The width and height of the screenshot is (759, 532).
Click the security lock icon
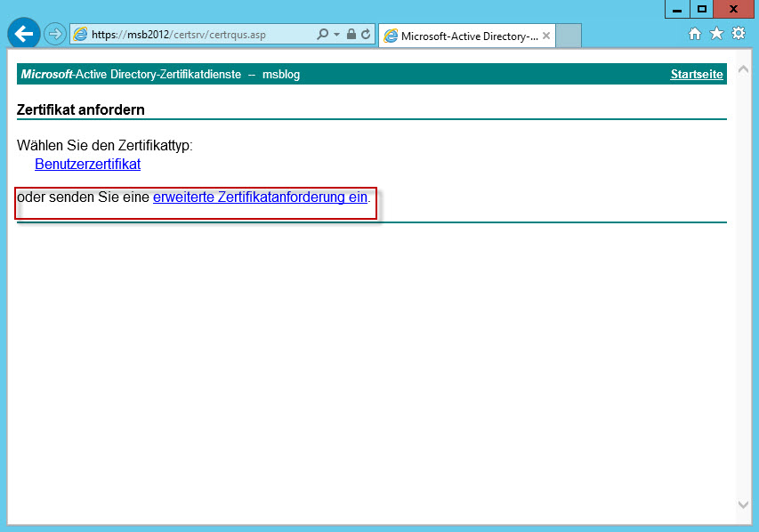pos(351,34)
